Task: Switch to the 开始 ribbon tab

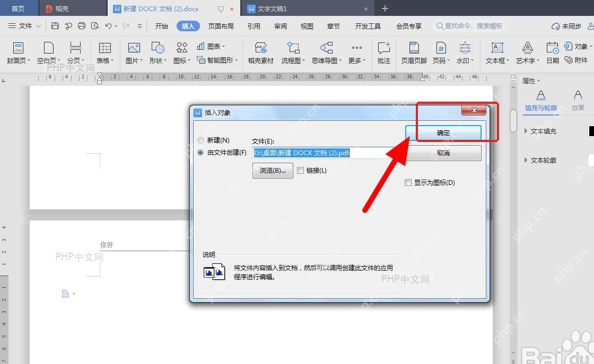Action: pos(161,26)
